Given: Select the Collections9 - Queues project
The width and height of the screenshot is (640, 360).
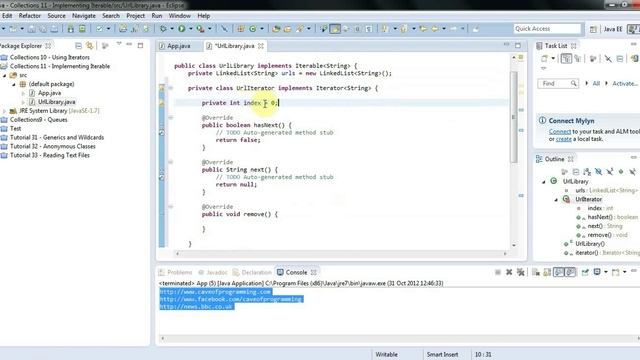Looking at the screenshot, I should [x=38, y=120].
